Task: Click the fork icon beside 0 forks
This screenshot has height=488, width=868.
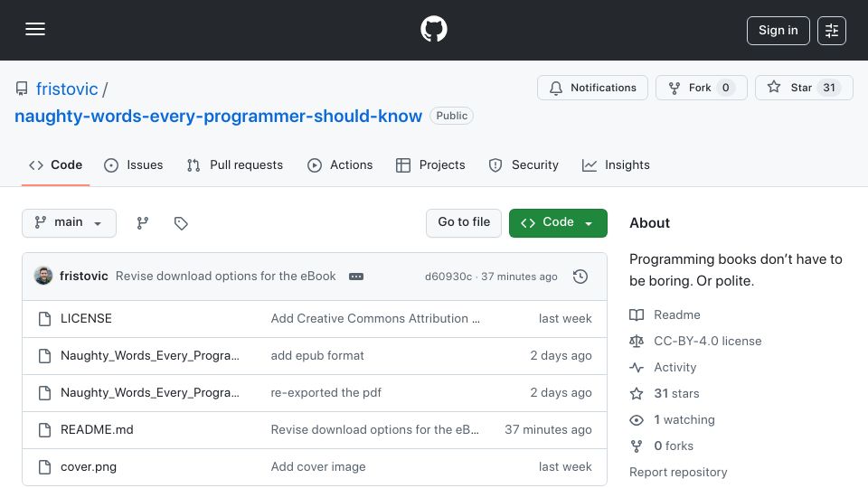Action: point(637,446)
